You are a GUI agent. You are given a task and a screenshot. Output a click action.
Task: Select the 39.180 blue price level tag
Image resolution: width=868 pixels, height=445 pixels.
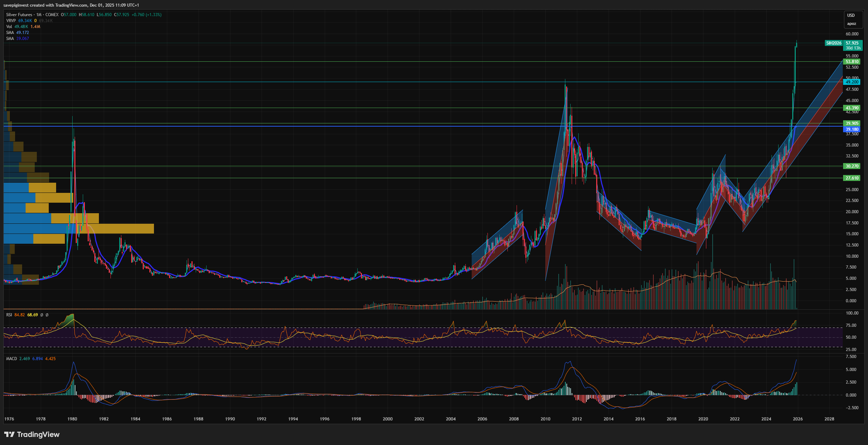pos(852,129)
